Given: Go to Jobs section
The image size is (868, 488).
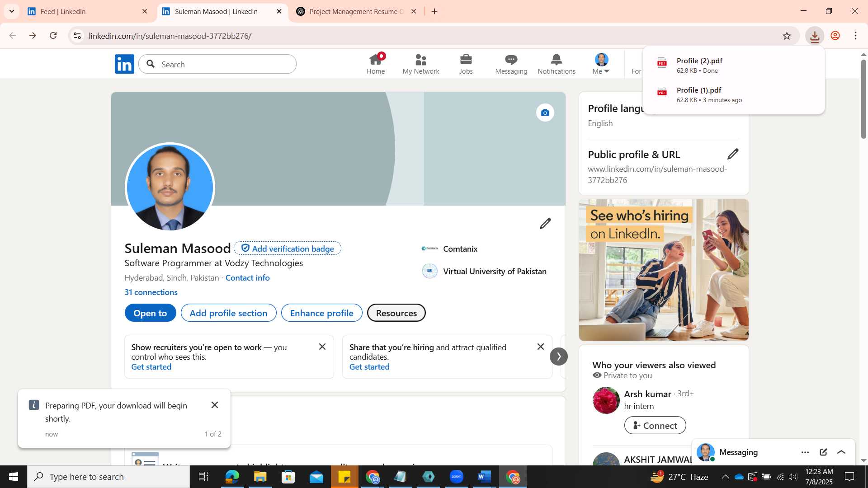Looking at the screenshot, I should click(x=466, y=64).
